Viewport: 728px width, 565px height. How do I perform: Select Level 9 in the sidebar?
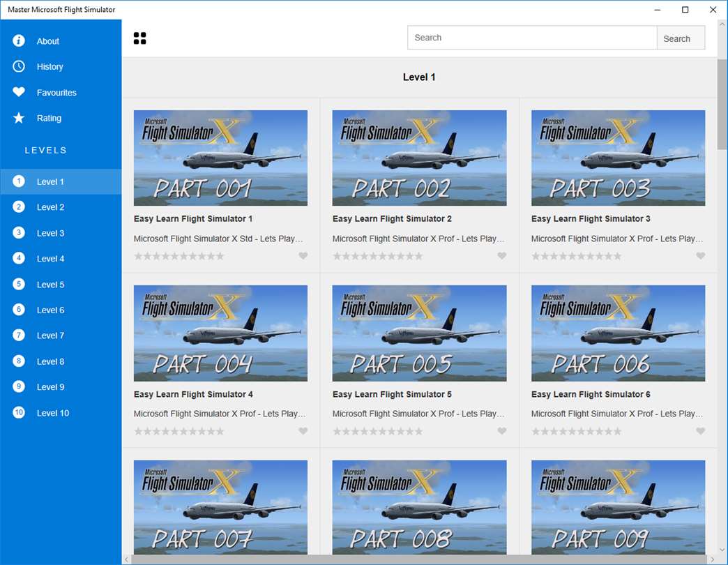(61, 386)
